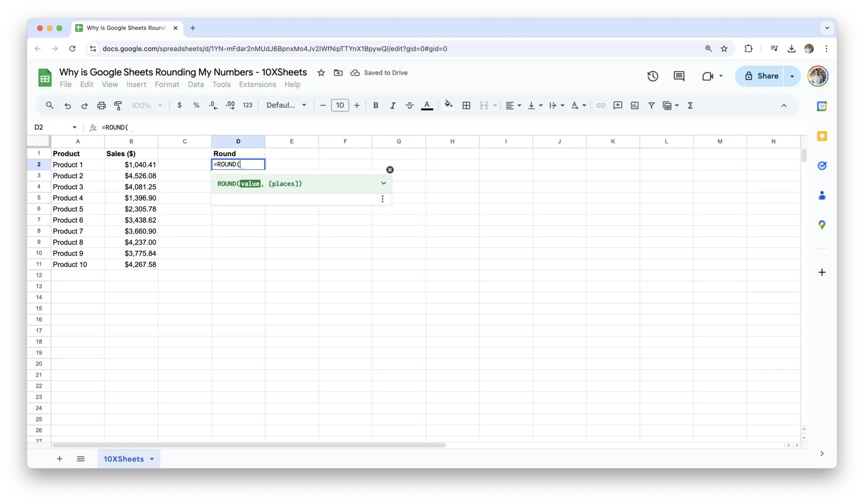864x504 pixels.
Task: Dismiss the formula suggestion popup
Action: 390,170
